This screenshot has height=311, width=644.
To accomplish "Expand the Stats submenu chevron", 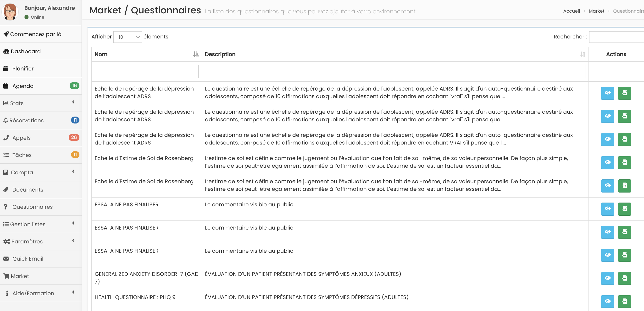I will 73,102.
